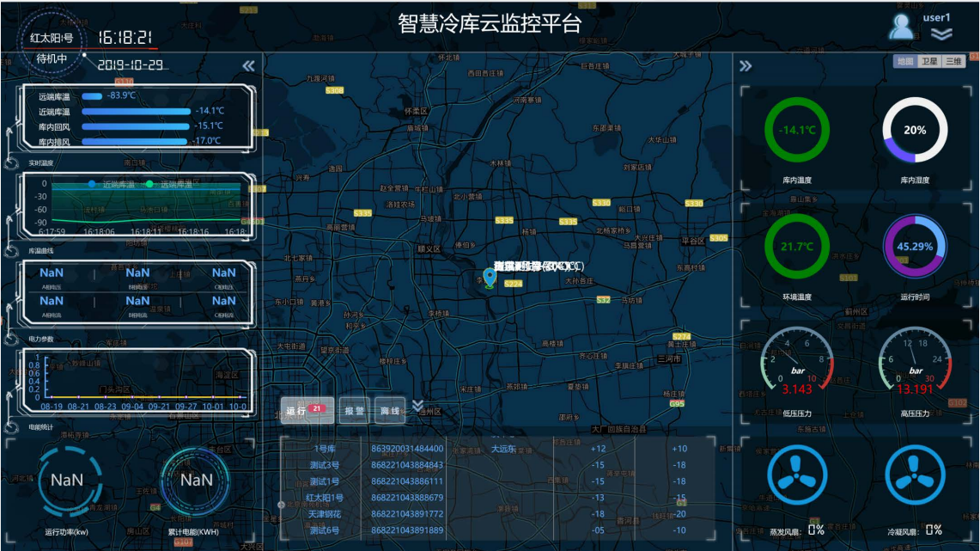
Task: Collapse the device list using chevron beside 离线
Action: point(417,407)
